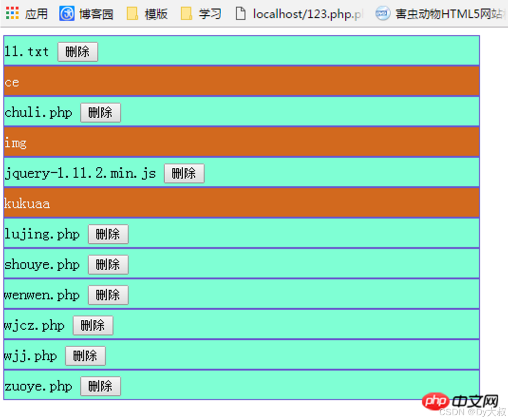This screenshot has width=508, height=420.
Task: Delete the lujing.php file
Action: click(108, 234)
